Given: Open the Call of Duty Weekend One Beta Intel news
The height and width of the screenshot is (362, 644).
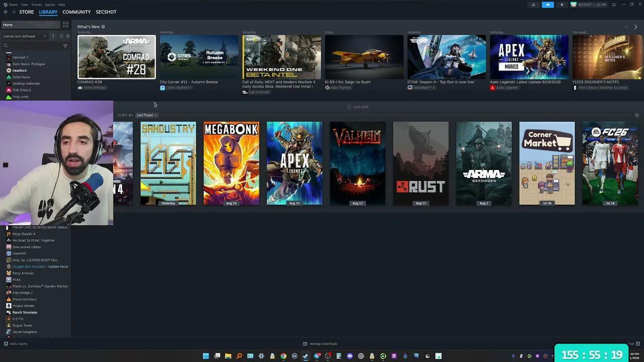Looking at the screenshot, I should pyautogui.click(x=282, y=57).
